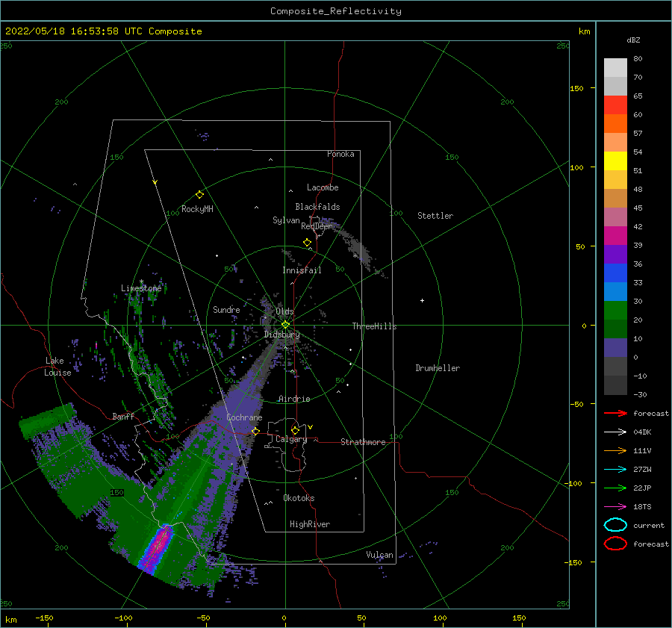Click the yellow diamond marker below RedDeer
Viewport: 672px width, 628px height.
[x=308, y=242]
